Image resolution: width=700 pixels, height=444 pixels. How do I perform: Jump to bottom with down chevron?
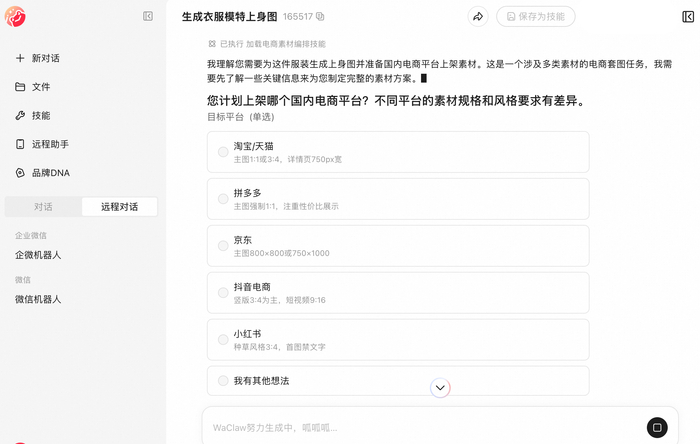pyautogui.click(x=440, y=388)
